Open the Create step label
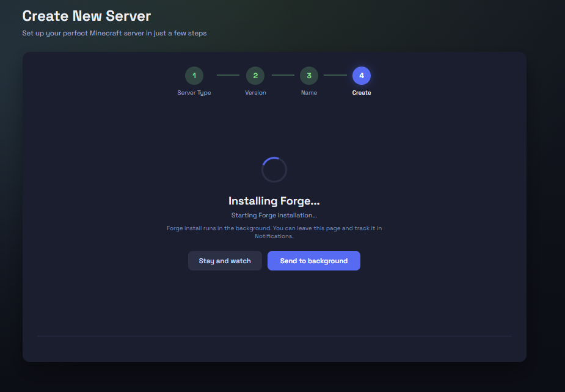 (x=362, y=92)
